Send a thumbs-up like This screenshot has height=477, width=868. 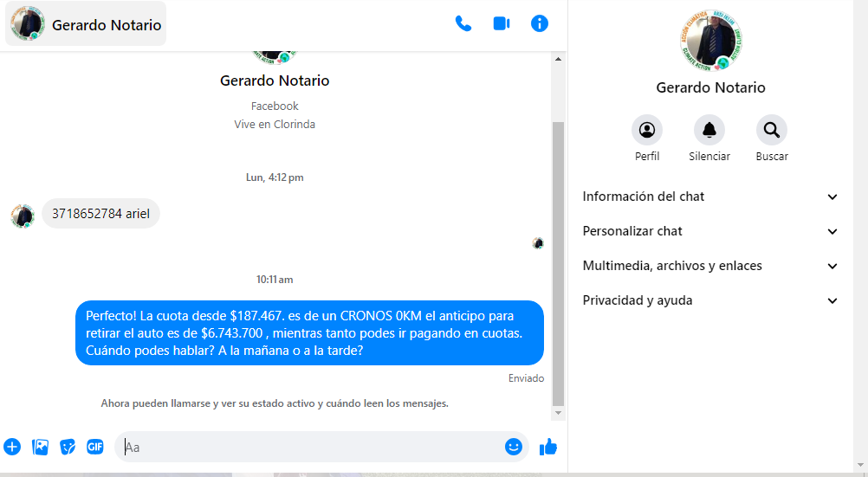[548, 447]
